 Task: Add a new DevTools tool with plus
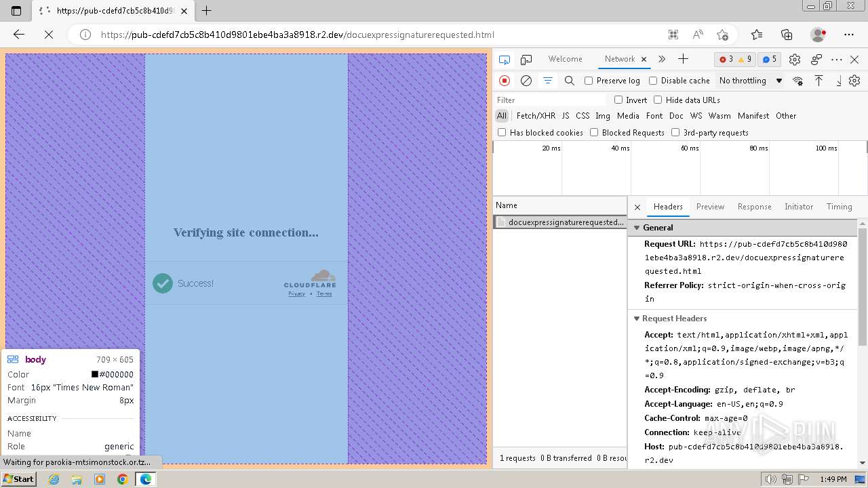click(x=683, y=59)
